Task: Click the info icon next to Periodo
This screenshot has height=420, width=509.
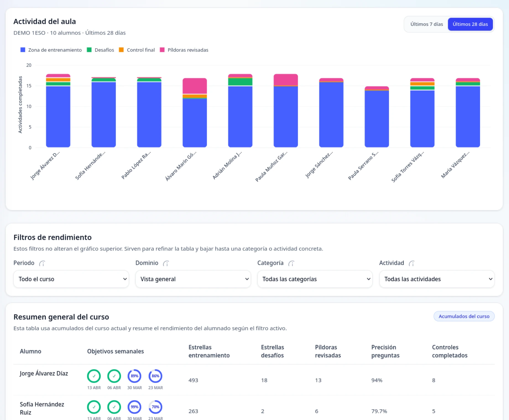Action: pyautogui.click(x=42, y=263)
